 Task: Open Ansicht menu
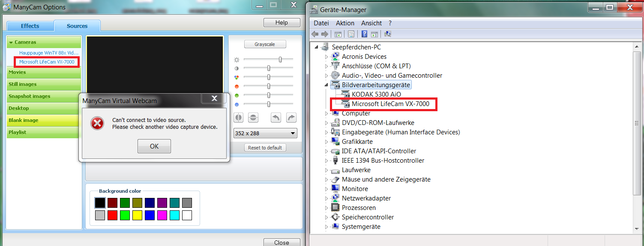click(x=371, y=23)
